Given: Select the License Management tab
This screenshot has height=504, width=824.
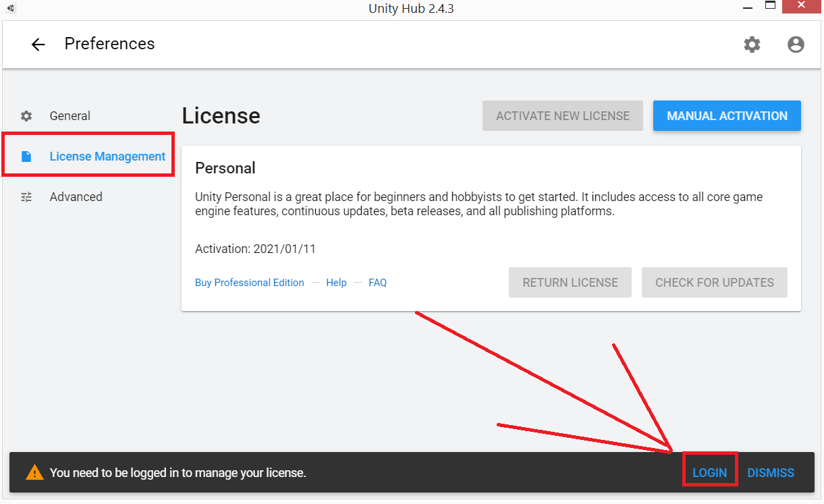Looking at the screenshot, I should pos(107,157).
